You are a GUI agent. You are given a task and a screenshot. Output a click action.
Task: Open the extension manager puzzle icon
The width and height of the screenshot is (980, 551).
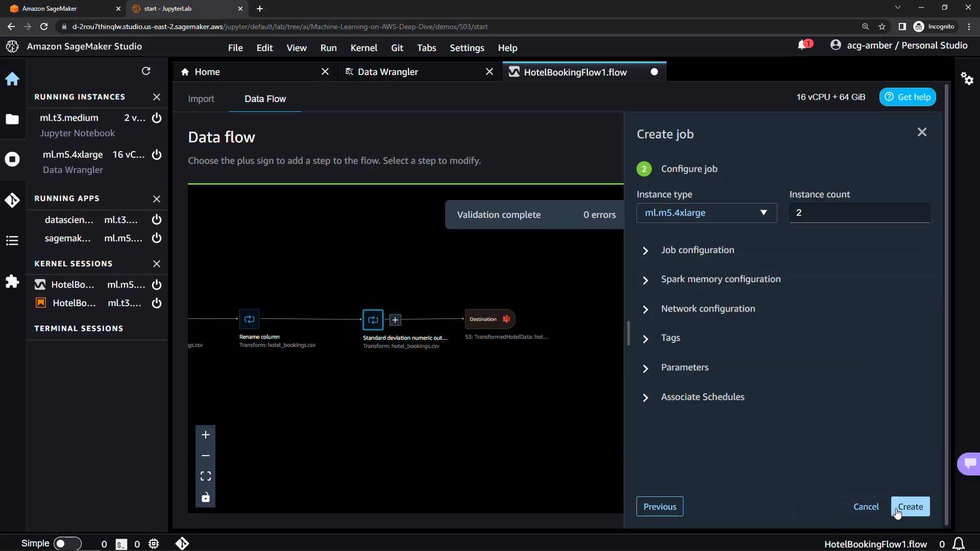[12, 281]
